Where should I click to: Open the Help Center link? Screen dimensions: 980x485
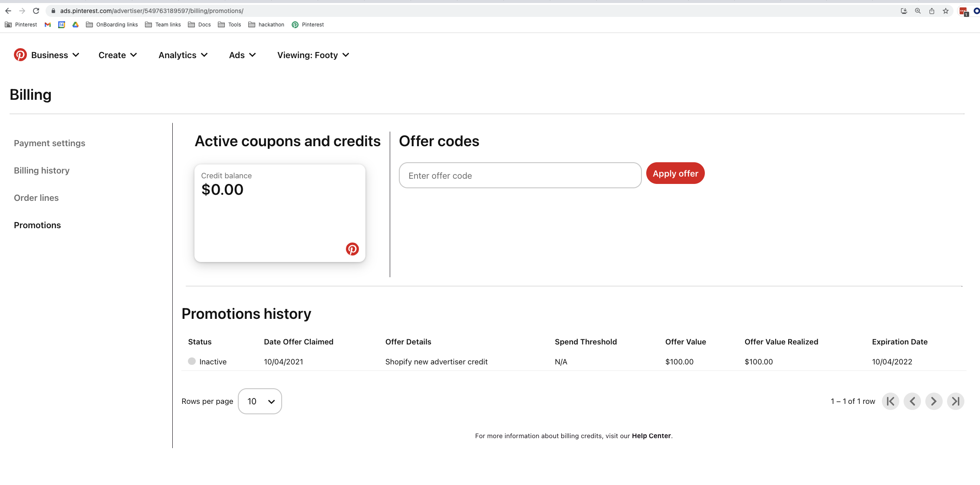[x=651, y=436]
